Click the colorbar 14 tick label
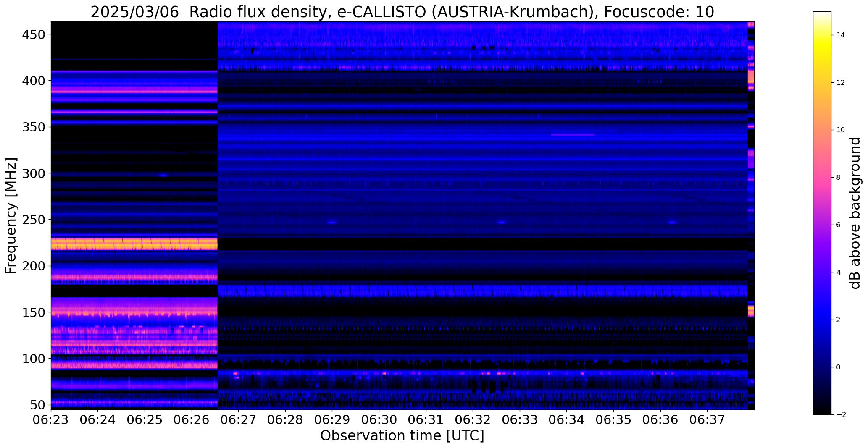The height and width of the screenshot is (448, 868). 841,35
